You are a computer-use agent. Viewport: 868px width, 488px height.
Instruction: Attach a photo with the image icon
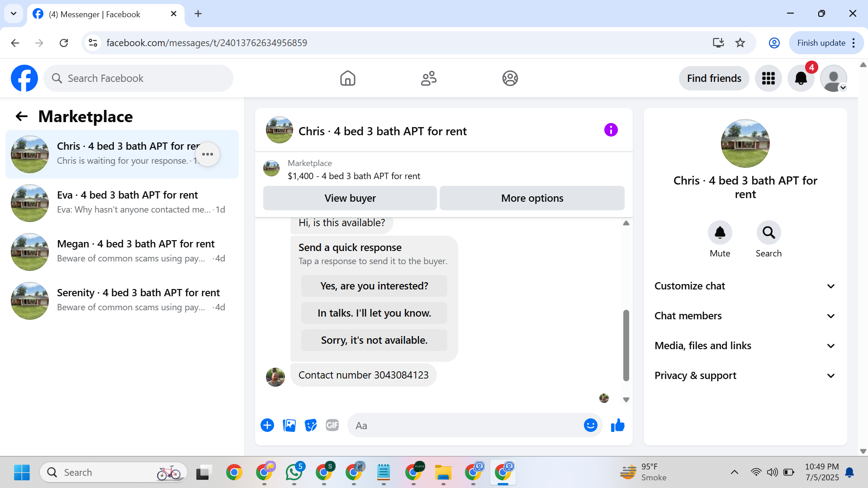pos(289,425)
